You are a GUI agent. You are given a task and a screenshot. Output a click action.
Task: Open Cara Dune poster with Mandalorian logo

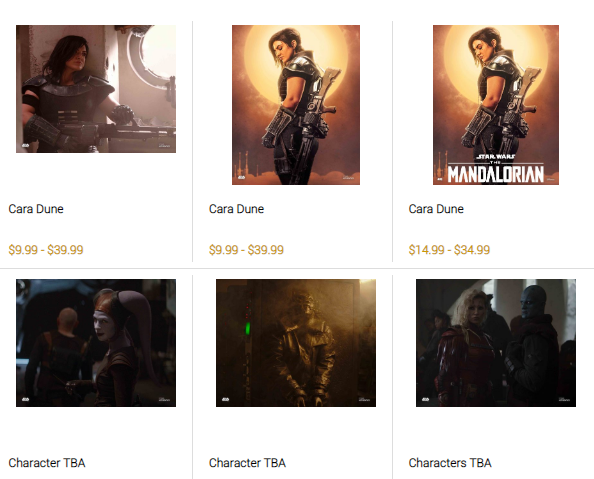(496, 105)
